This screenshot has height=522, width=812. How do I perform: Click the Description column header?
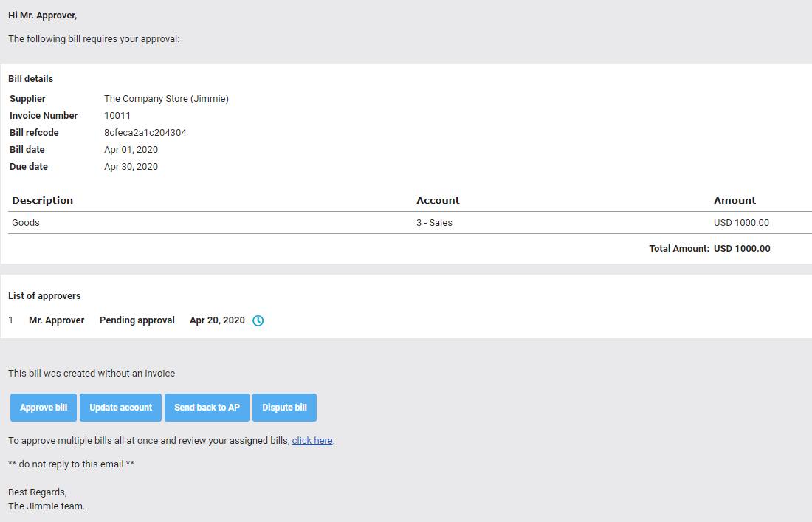[42, 200]
